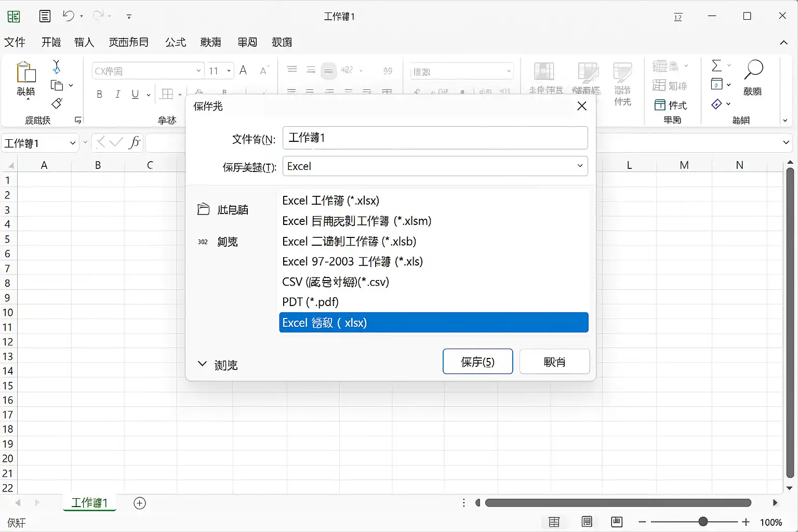Click the zoom in plus button
The height and width of the screenshot is (532, 798).
[746, 522]
